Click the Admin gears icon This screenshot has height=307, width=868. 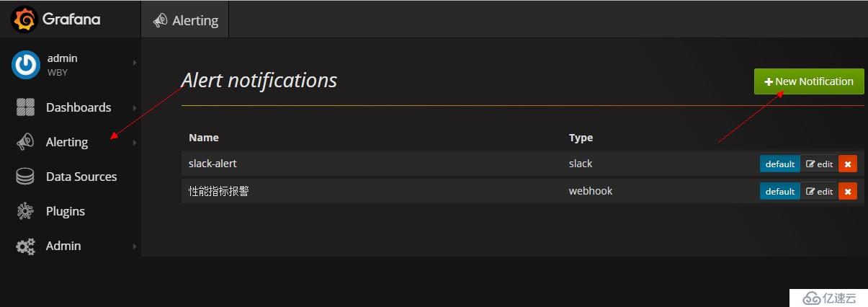coord(25,246)
